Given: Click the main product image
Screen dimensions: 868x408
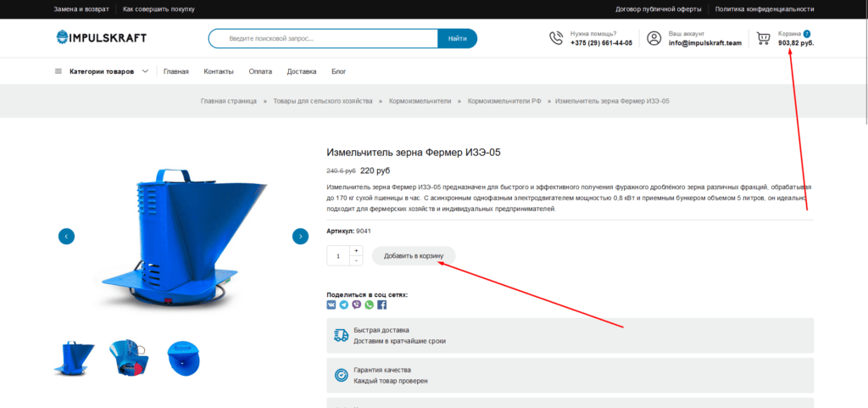Looking at the screenshot, I should (x=184, y=238).
